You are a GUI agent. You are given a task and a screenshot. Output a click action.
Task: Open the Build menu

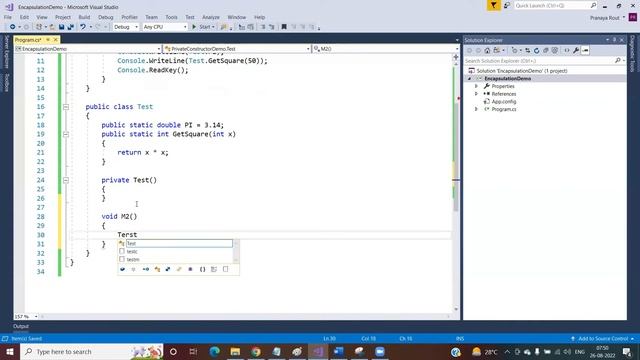[84, 17]
